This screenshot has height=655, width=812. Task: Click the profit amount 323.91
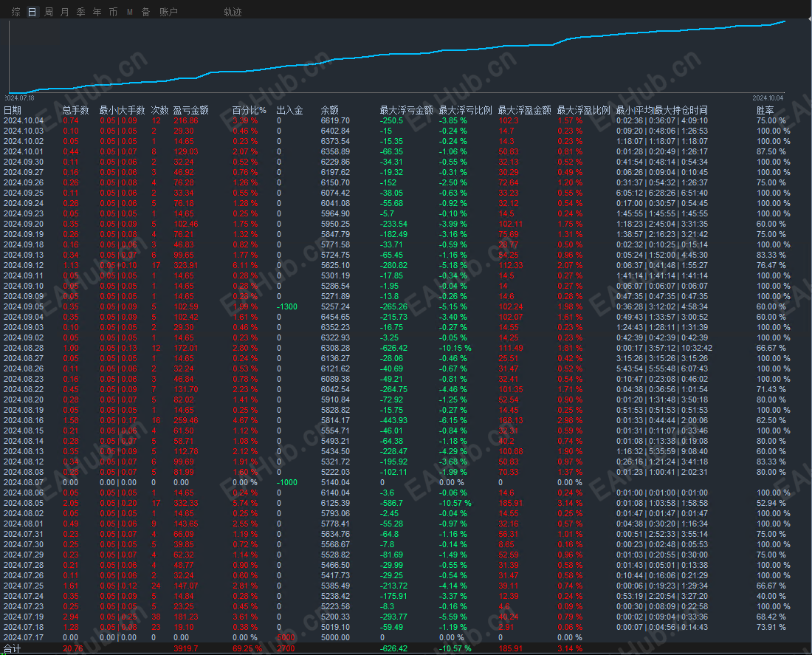click(185, 265)
